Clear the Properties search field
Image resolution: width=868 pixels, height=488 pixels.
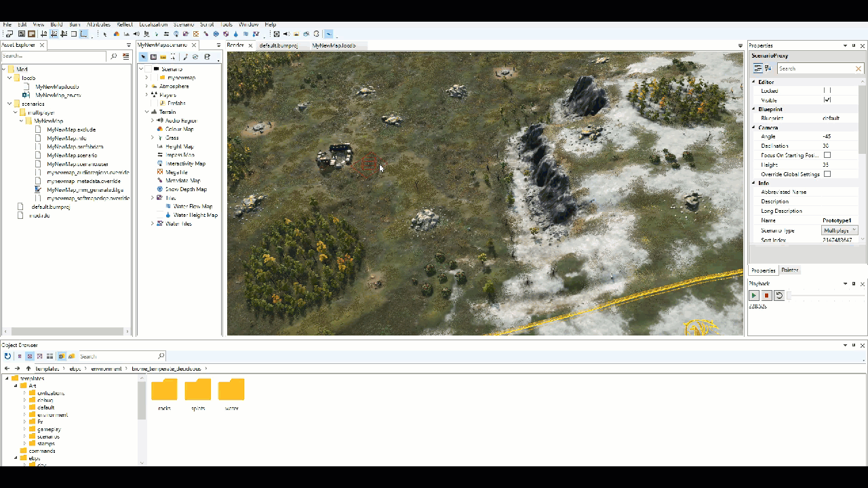(x=858, y=68)
